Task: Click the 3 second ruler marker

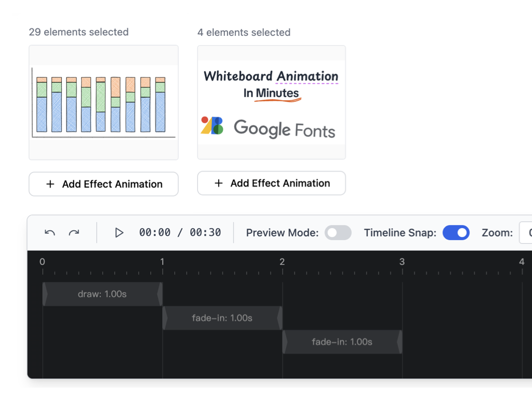Action: 402,262
